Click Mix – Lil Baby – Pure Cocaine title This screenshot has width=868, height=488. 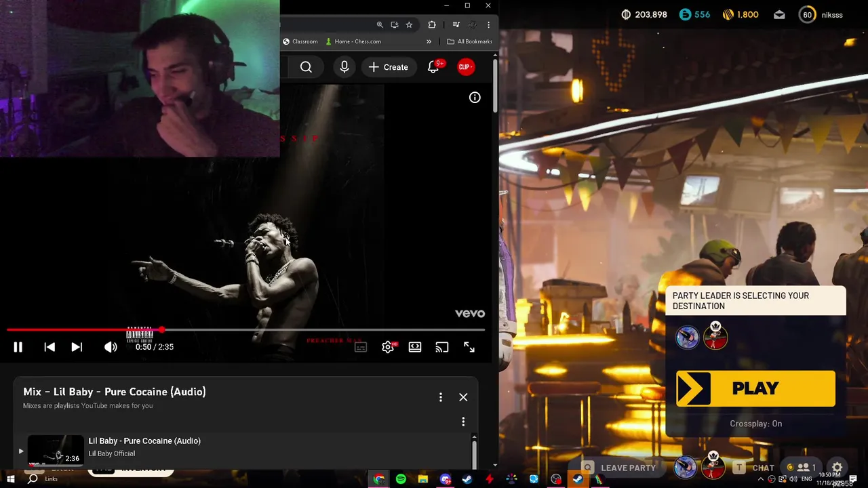[x=115, y=392]
